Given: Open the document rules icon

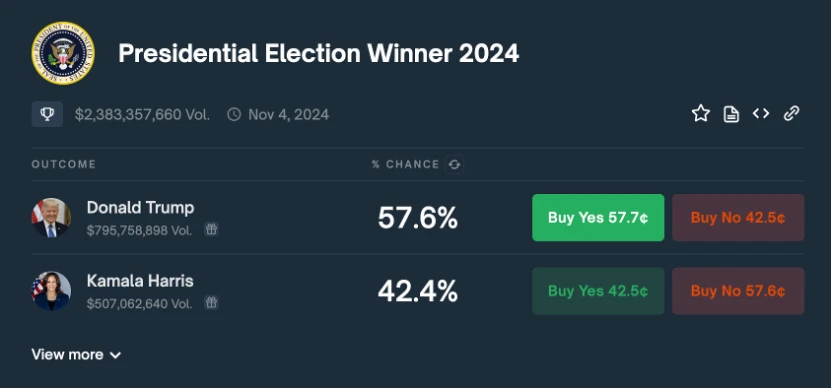Looking at the screenshot, I should click(731, 114).
